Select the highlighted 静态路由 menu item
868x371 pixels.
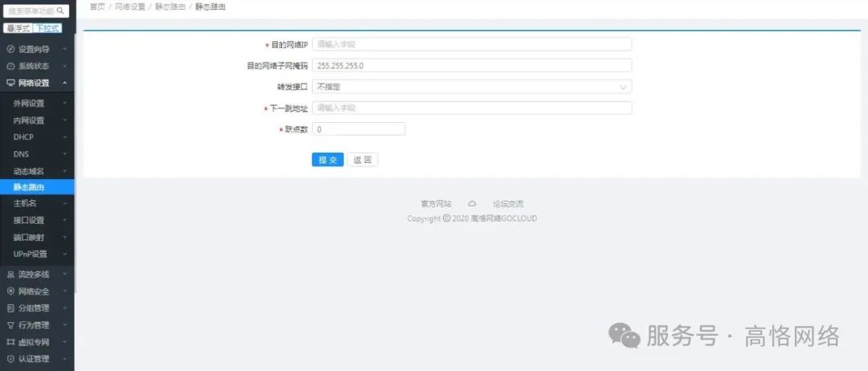pos(37,187)
